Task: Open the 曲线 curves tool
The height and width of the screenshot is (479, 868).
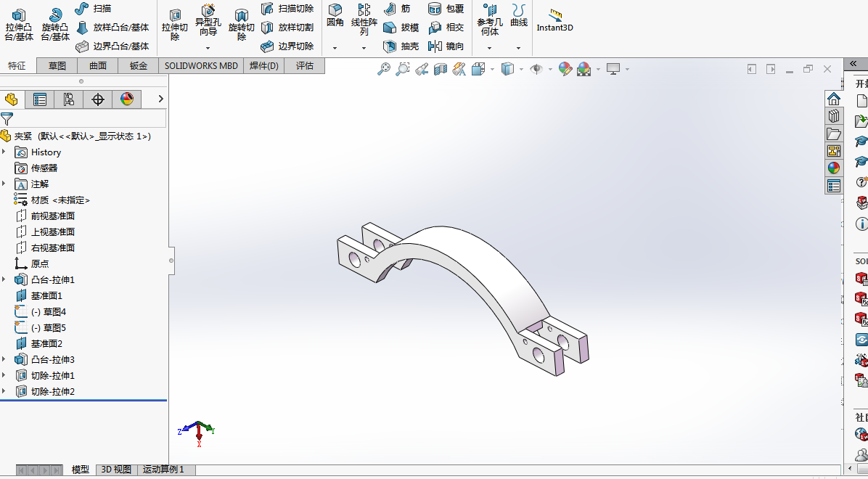Action: [519, 16]
